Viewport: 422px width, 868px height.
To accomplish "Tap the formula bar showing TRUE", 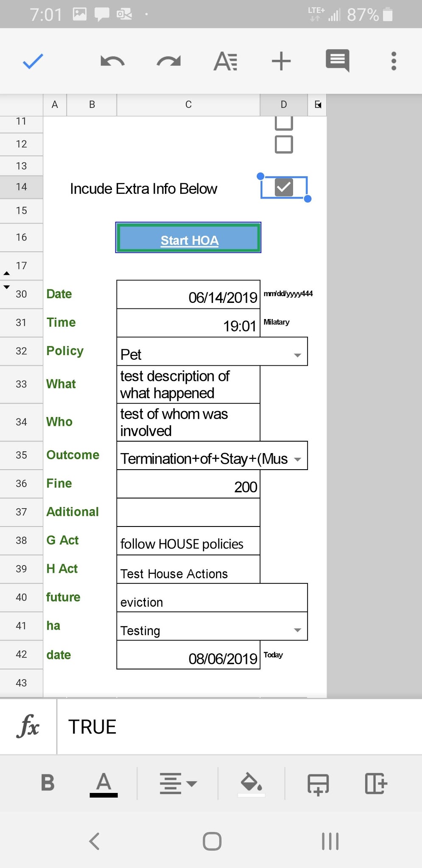I will [239, 727].
